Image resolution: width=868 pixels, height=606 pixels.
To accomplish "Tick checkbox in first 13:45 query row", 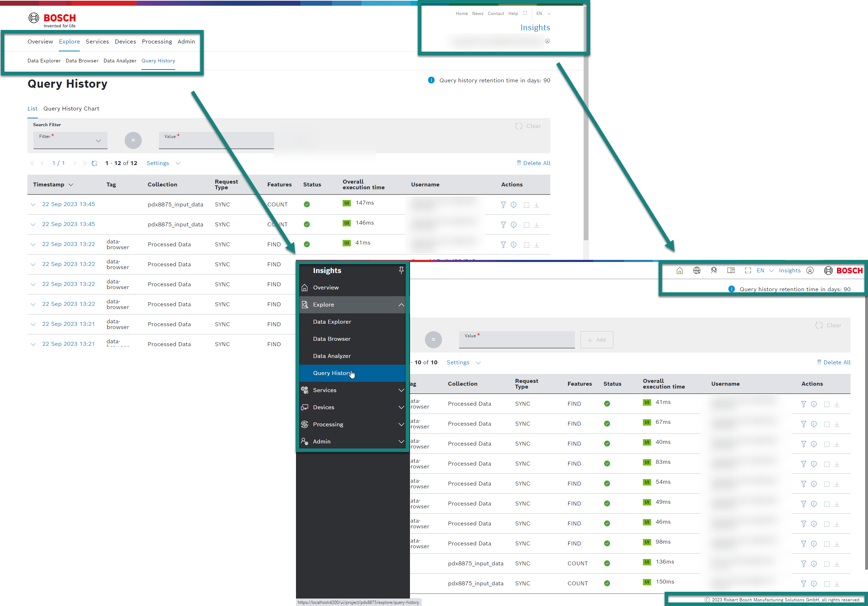I will click(x=526, y=205).
